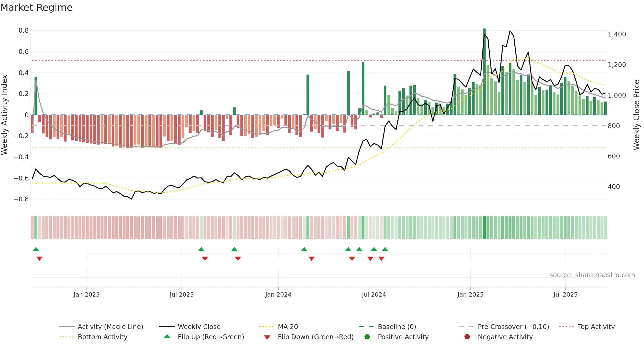The image size is (644, 362).
Task: Toggle the Flip Up (Red→Green) legend entry
Action: click(204, 337)
